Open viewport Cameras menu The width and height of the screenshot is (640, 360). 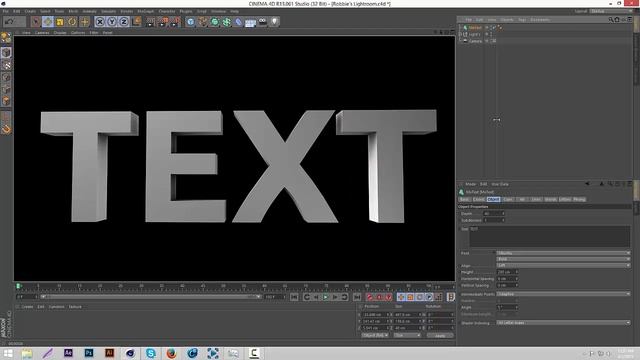tap(42, 33)
